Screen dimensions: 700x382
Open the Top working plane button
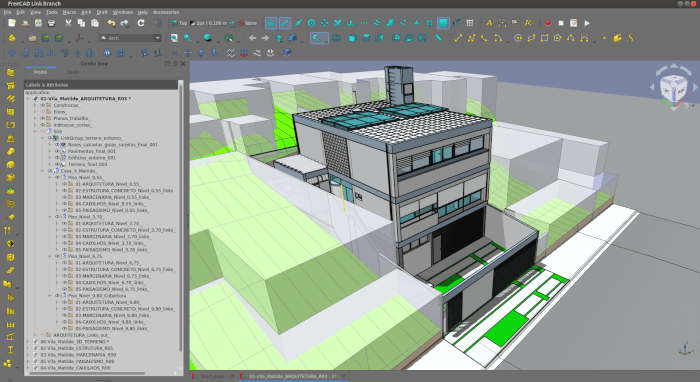coord(179,23)
